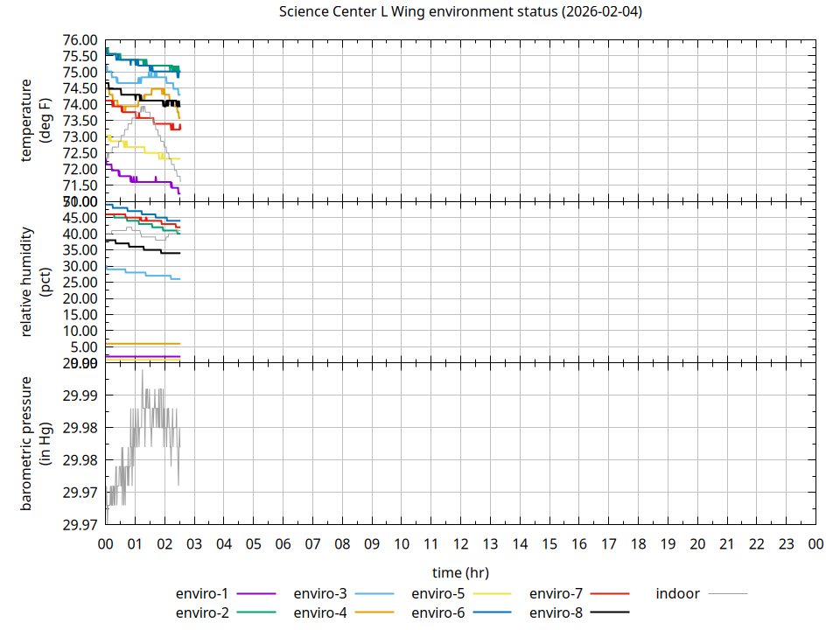Click the time (hr) x-axis label
Image resolution: width=840 pixels, height=630 pixels.
(x=460, y=572)
